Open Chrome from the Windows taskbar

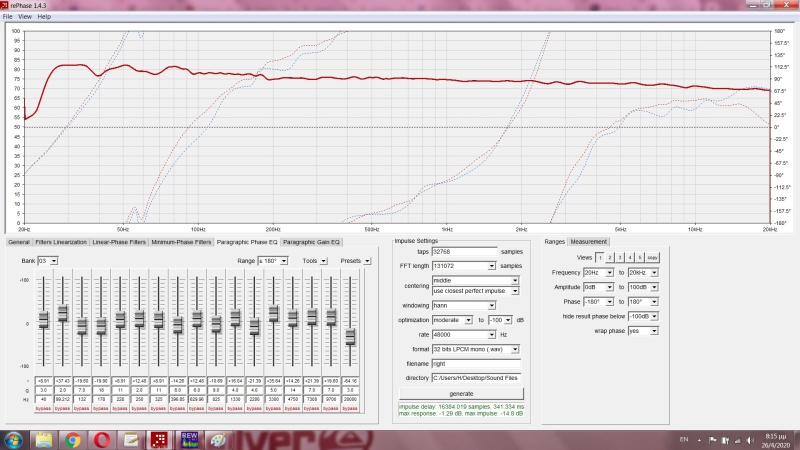click(73, 439)
